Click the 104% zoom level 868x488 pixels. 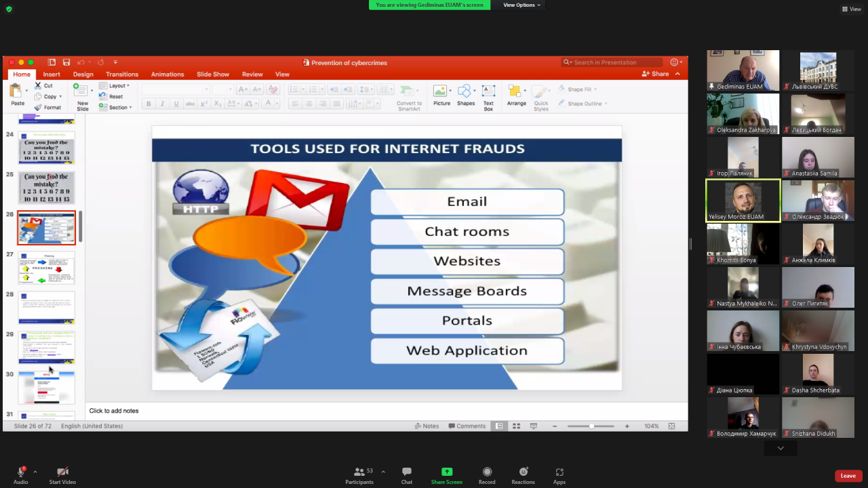coord(652,426)
